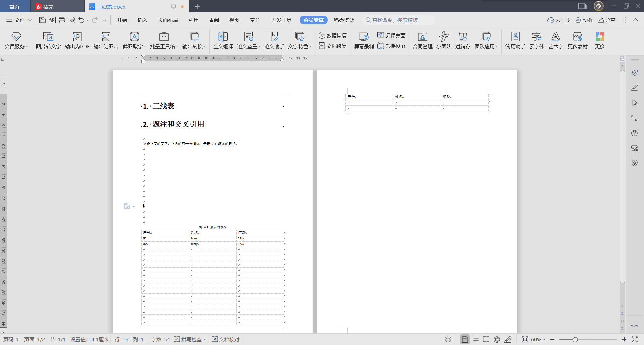Collapse the ribbon with the chevron
644x345 pixels.
click(x=635, y=20)
